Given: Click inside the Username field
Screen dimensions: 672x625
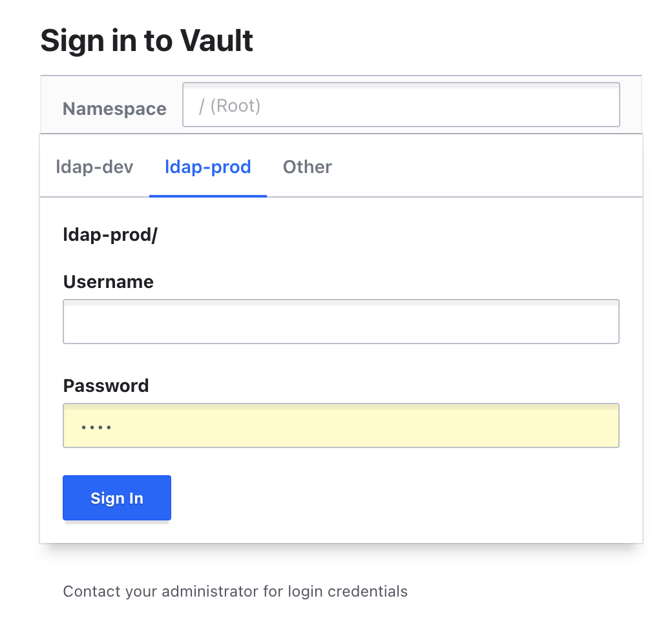Looking at the screenshot, I should click(x=341, y=321).
